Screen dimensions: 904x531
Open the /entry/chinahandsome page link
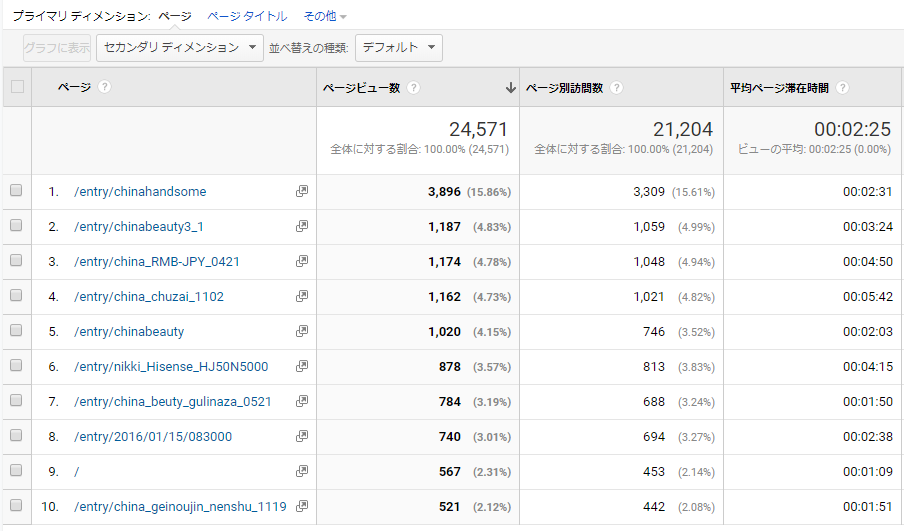140,191
